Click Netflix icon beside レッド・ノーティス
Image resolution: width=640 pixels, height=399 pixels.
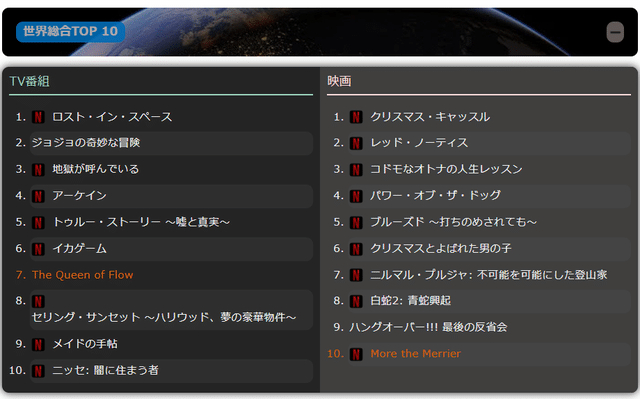click(x=356, y=143)
